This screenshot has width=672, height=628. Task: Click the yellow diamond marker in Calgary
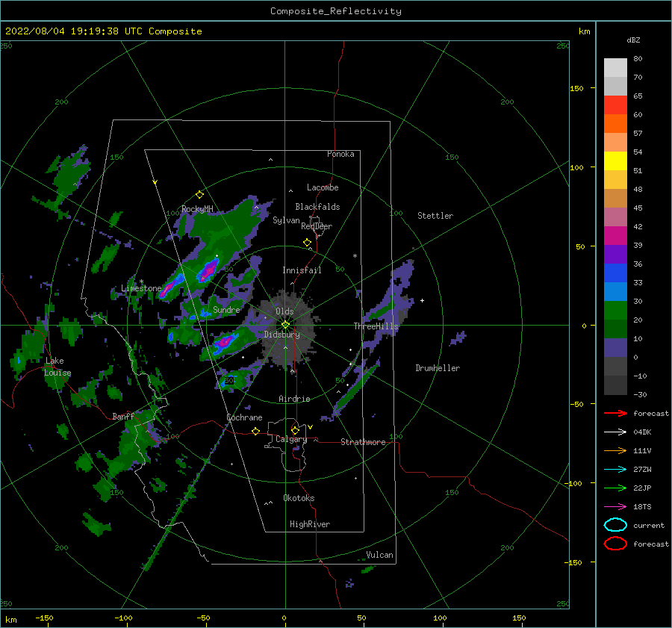click(x=295, y=430)
